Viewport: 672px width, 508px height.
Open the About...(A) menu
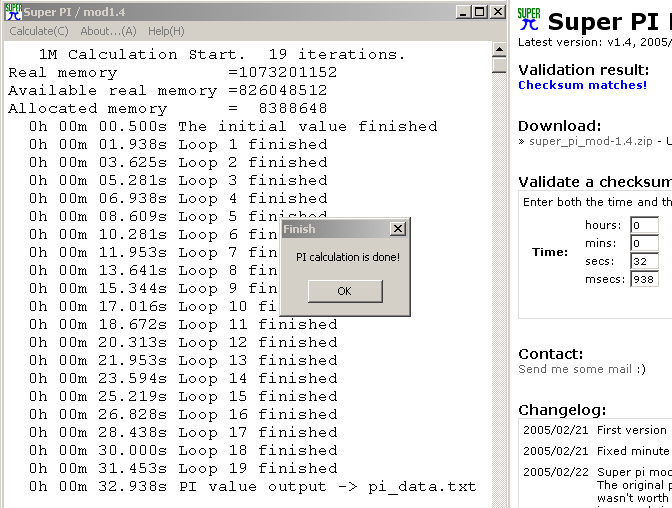(108, 31)
